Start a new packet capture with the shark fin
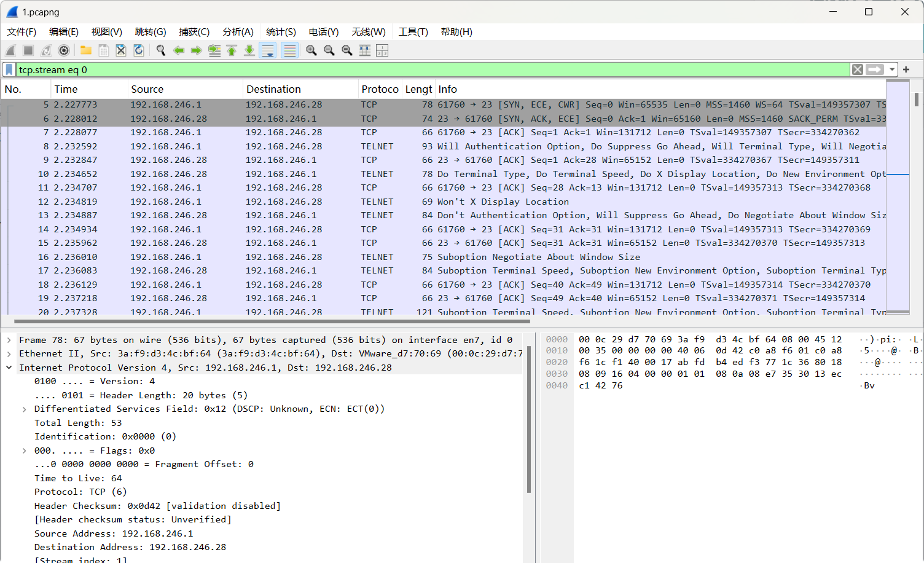This screenshot has height=563, width=924. coord(11,50)
